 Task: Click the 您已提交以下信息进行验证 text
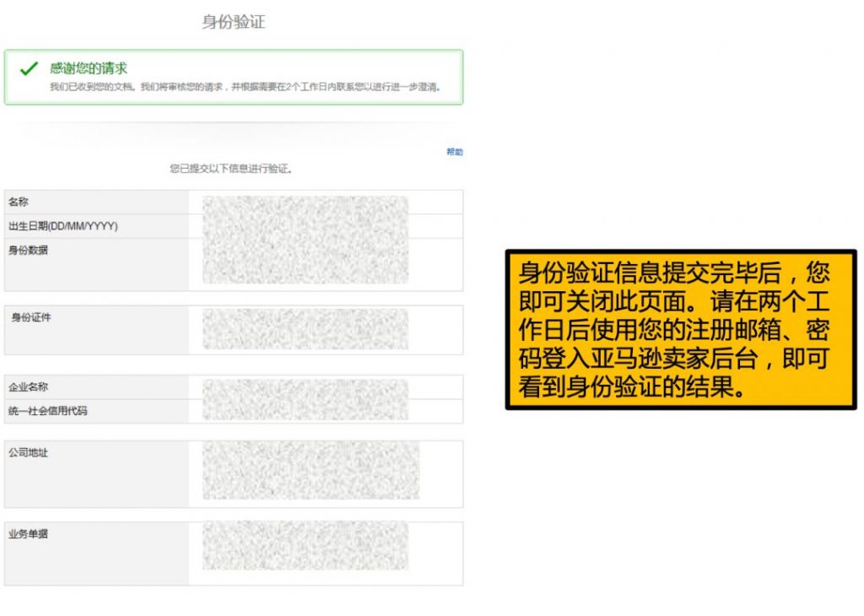pos(231,169)
